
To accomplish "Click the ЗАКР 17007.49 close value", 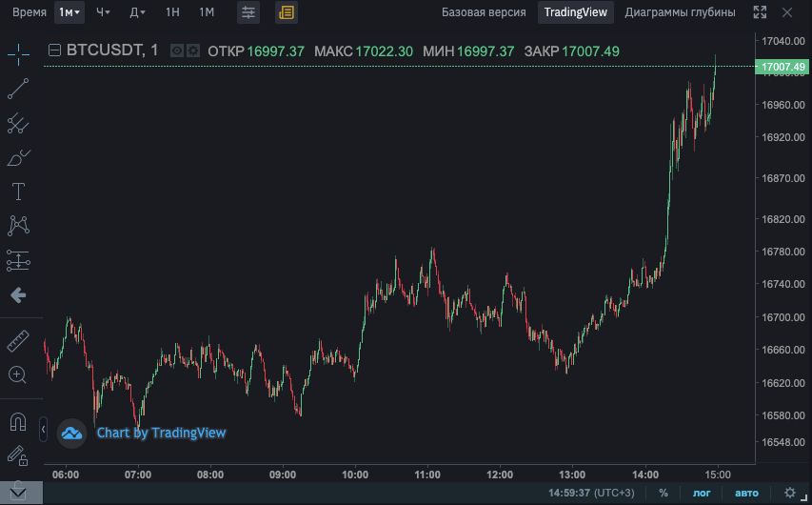I will [x=572, y=51].
